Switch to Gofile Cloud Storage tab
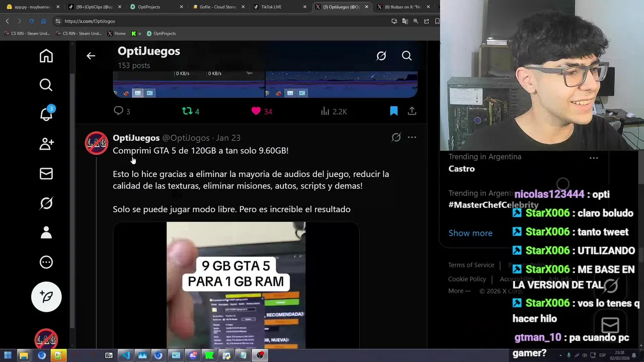The width and height of the screenshot is (644, 362). [217, 7]
